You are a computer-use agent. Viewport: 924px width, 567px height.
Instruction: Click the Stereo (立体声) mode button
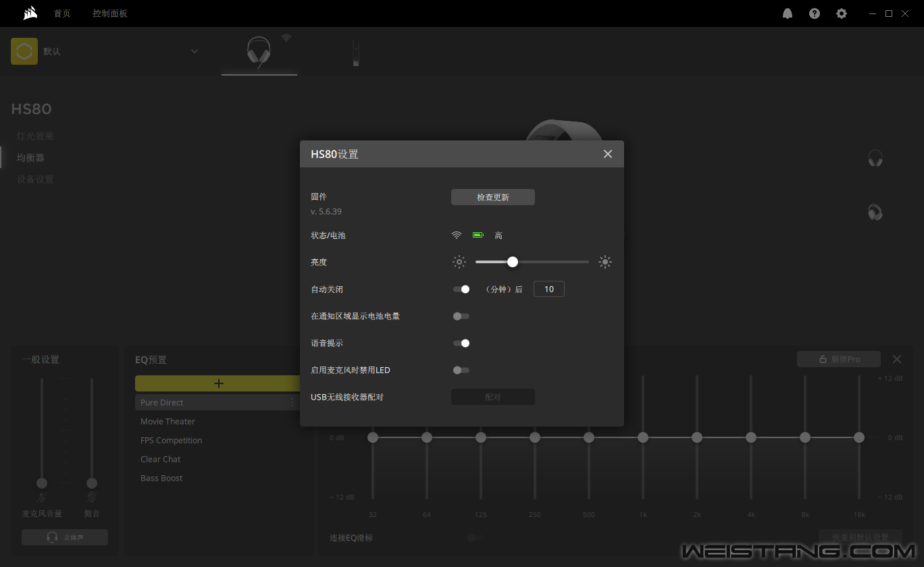(65, 537)
